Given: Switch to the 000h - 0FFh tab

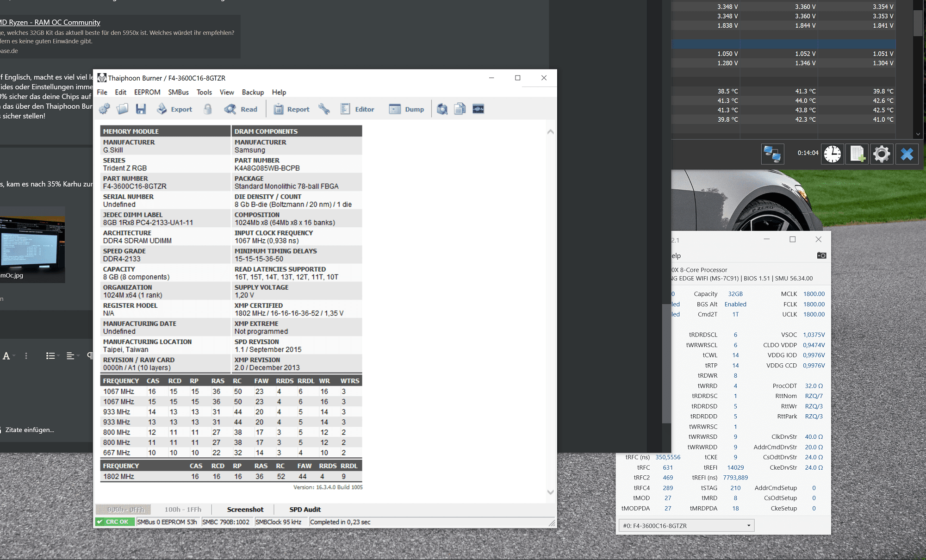Looking at the screenshot, I should pyautogui.click(x=123, y=510).
